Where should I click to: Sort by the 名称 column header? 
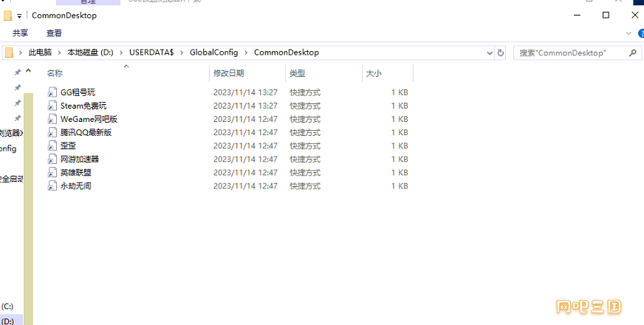(x=126, y=73)
